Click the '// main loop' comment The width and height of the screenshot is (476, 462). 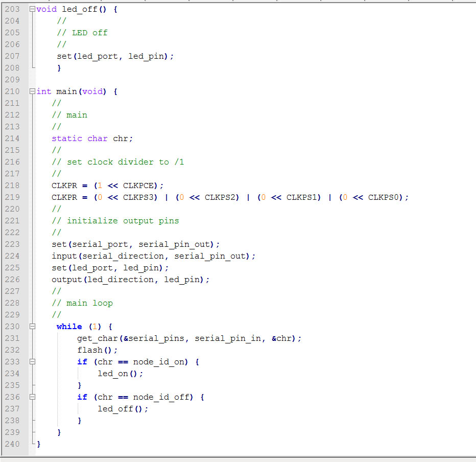pyautogui.click(x=82, y=303)
